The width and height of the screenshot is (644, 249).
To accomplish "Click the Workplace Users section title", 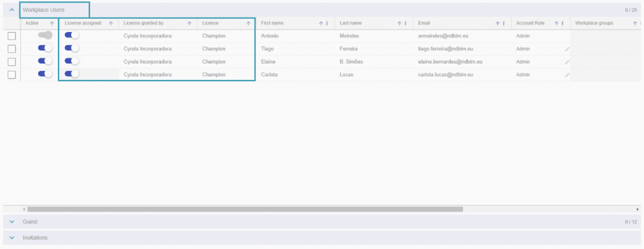I will click(x=43, y=9).
